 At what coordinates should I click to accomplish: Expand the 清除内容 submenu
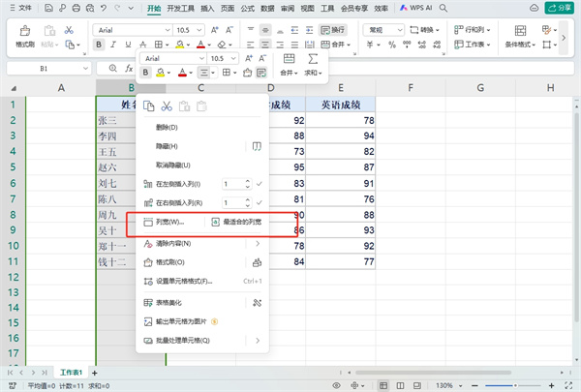click(258, 243)
